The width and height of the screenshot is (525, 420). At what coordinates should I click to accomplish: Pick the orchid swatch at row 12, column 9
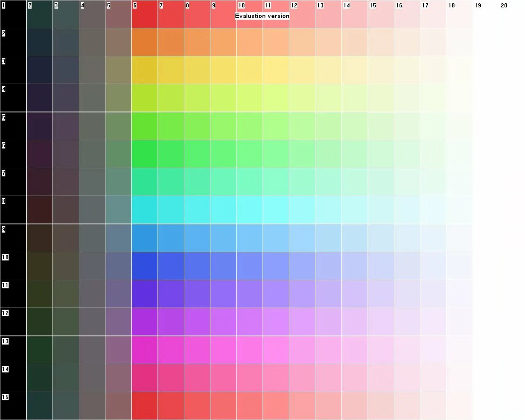223,322
